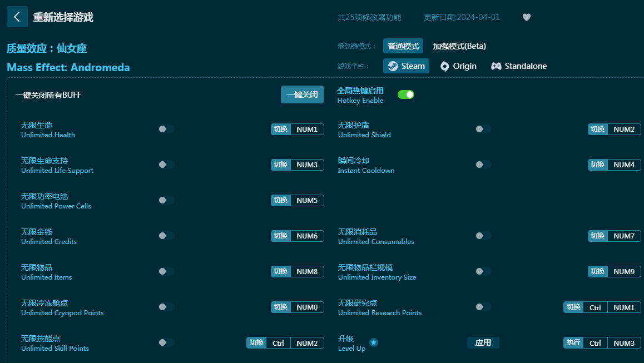Screen dimensions: 644x363
Task: Click the 质量效应：仙女座 game title
Action: tap(47, 48)
